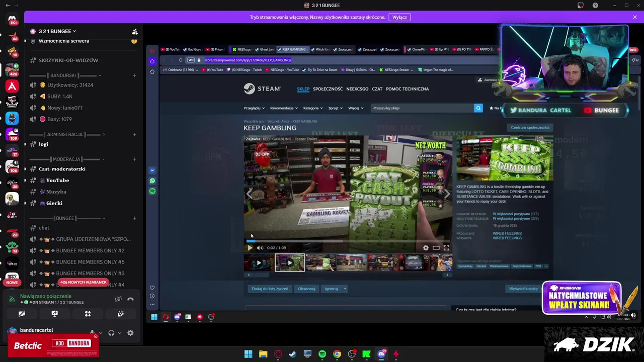Open Spotify from the Windows taskbar
The height and width of the screenshot is (362, 644).
(x=322, y=354)
